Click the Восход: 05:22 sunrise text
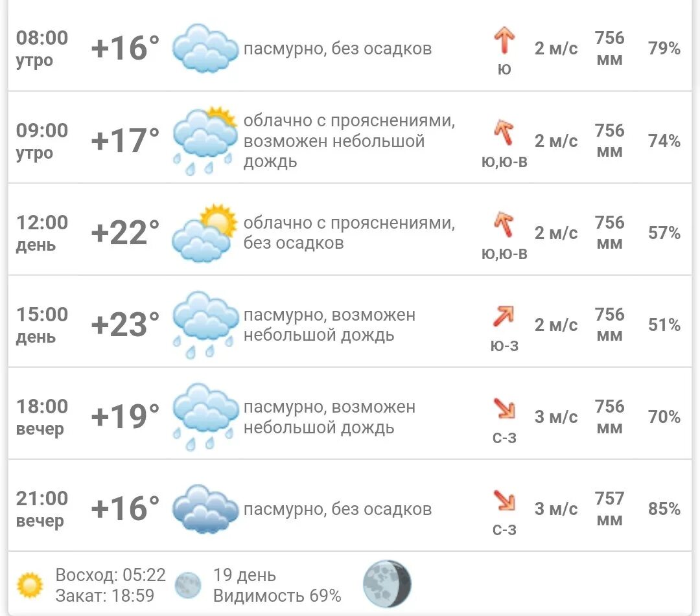 111,575
